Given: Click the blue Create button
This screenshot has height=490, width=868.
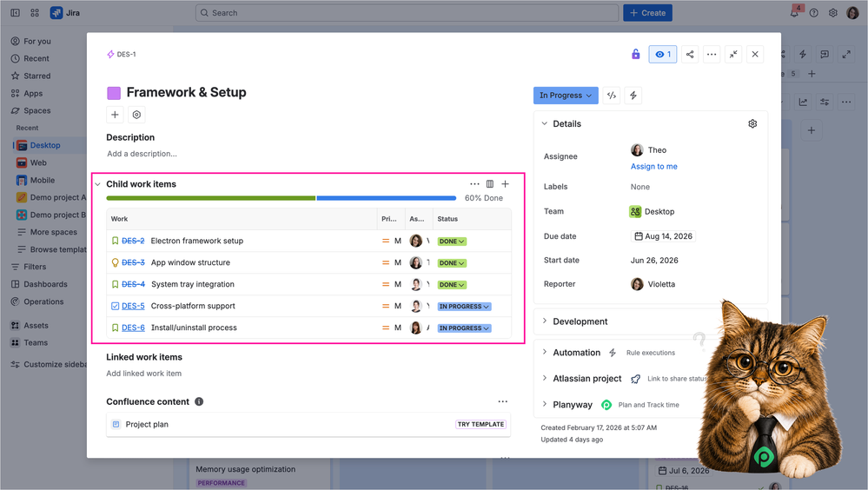Looking at the screenshot, I should click(647, 13).
